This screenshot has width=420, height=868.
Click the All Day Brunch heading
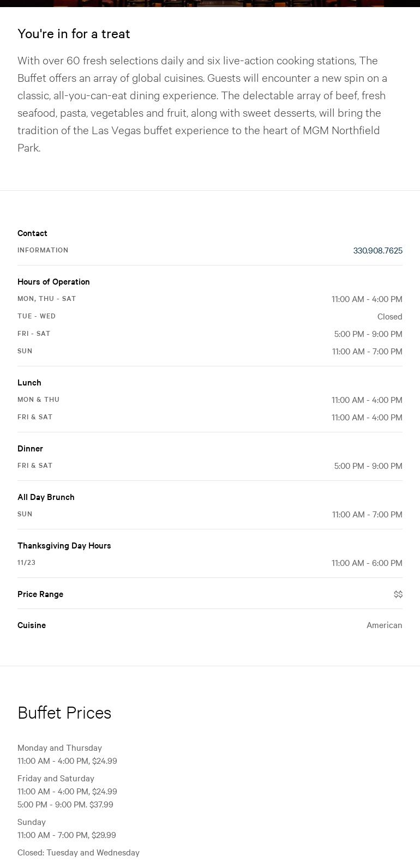click(x=46, y=497)
